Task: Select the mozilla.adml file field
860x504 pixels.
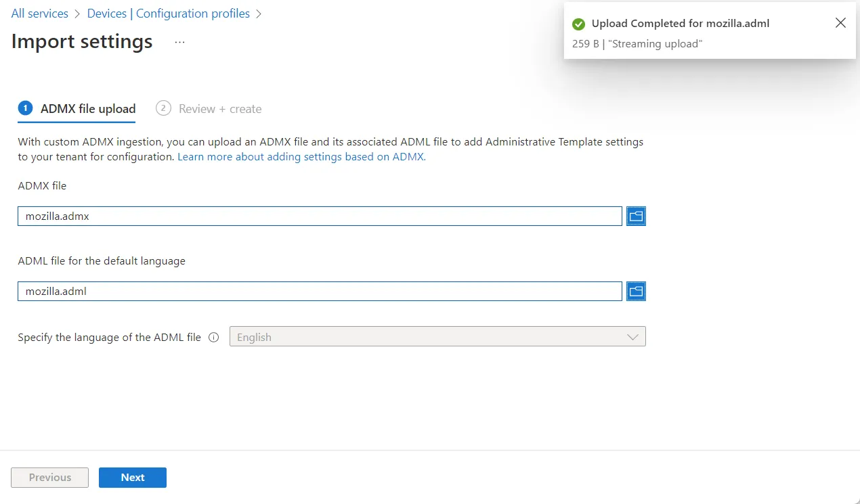Action: pos(320,291)
